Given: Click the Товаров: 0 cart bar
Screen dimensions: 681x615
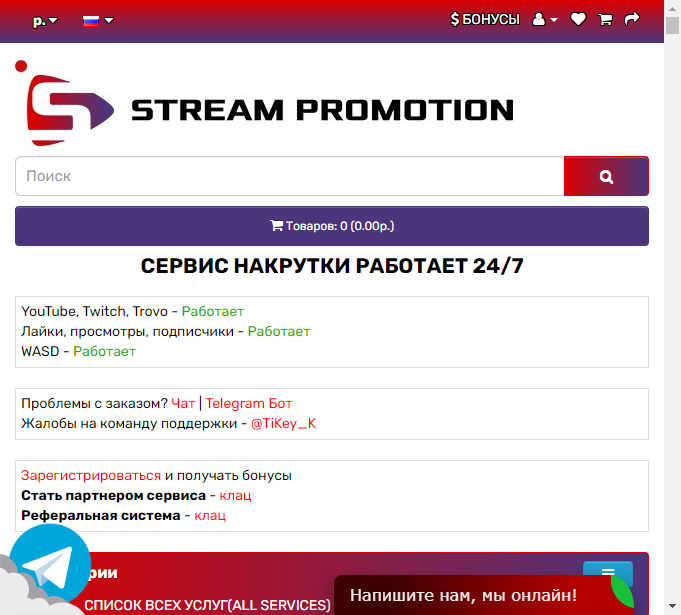Looking at the screenshot, I should (332, 226).
